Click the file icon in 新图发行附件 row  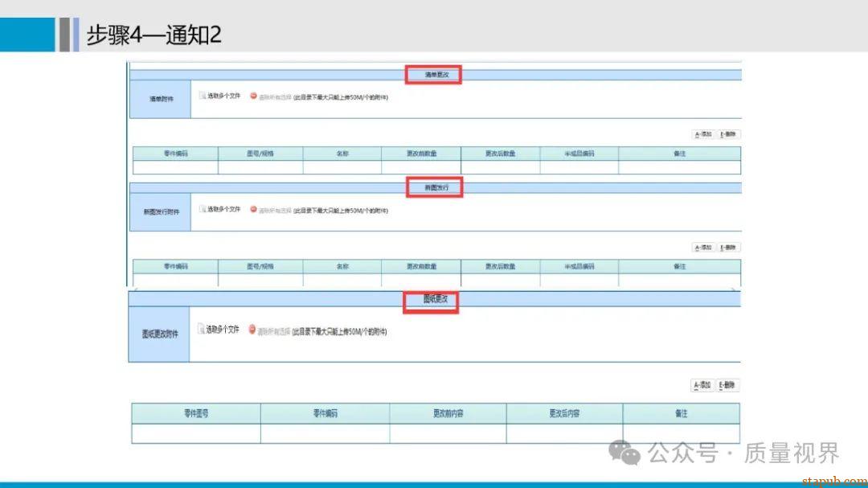(x=203, y=209)
